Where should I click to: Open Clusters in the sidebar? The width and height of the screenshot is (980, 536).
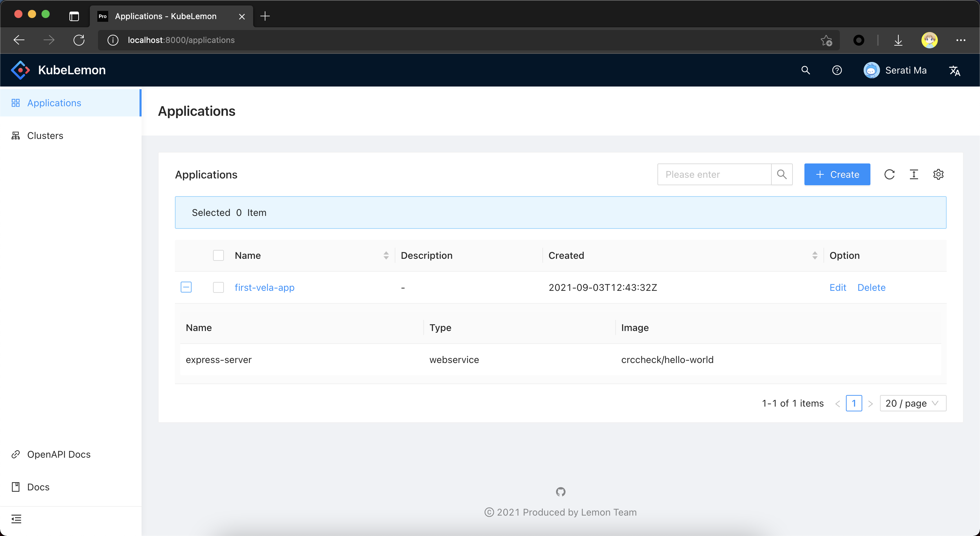coord(45,136)
